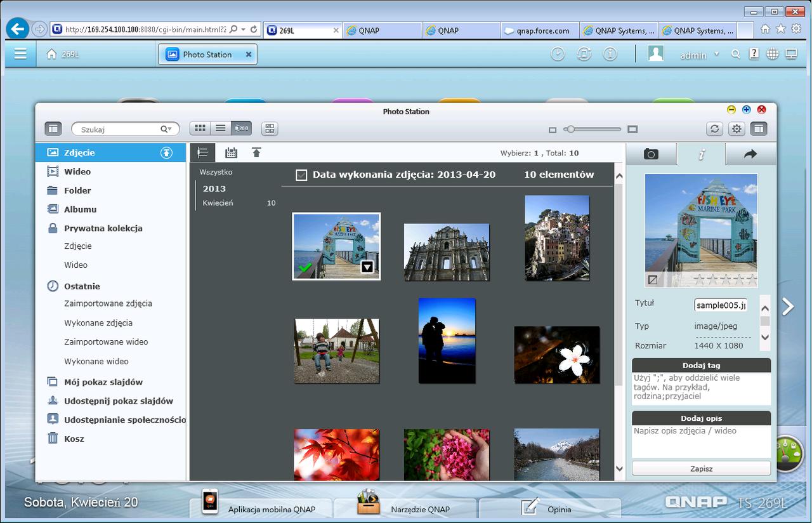Select year 2013 in timeline tree
The image size is (812, 523).
[214, 189]
